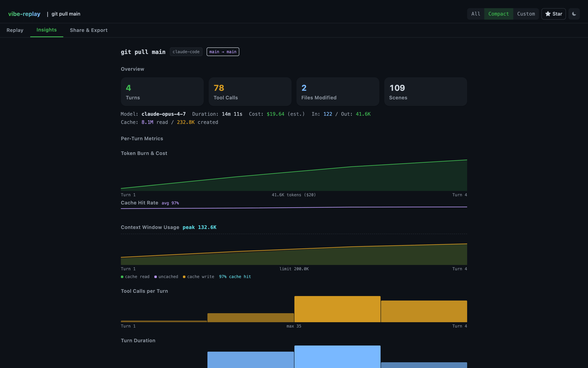Click the 41.6K output tokens value

point(363,114)
